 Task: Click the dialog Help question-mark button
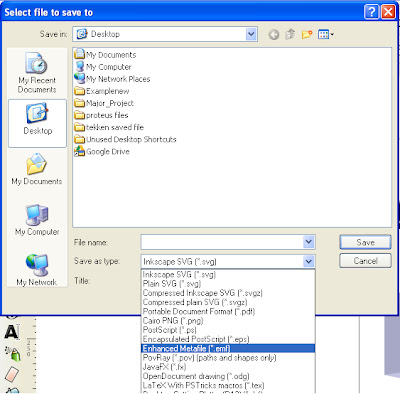click(371, 12)
